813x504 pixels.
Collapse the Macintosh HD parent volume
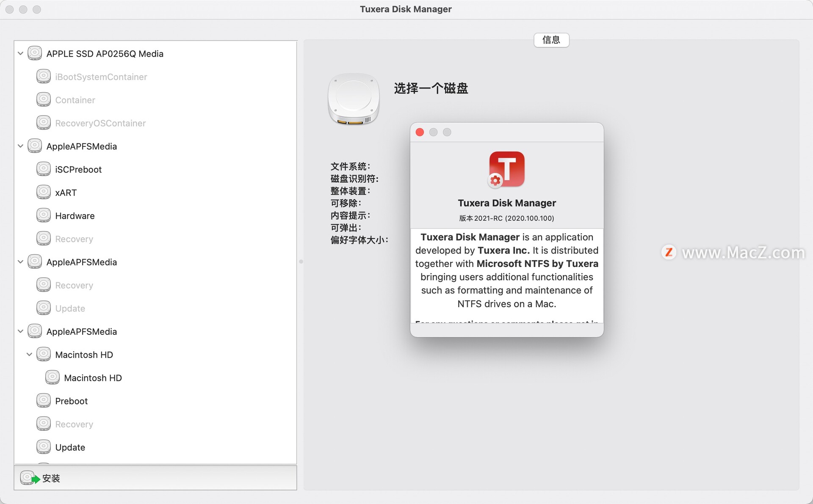[x=29, y=355]
